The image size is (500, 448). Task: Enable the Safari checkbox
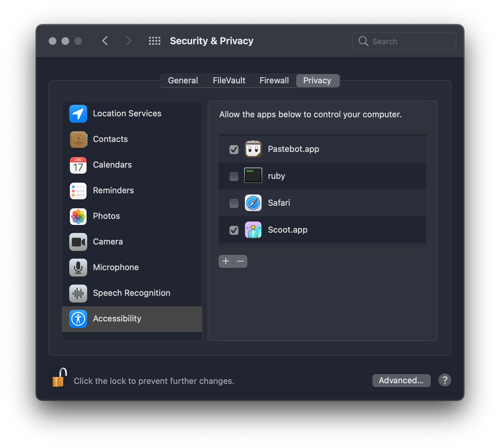click(234, 203)
